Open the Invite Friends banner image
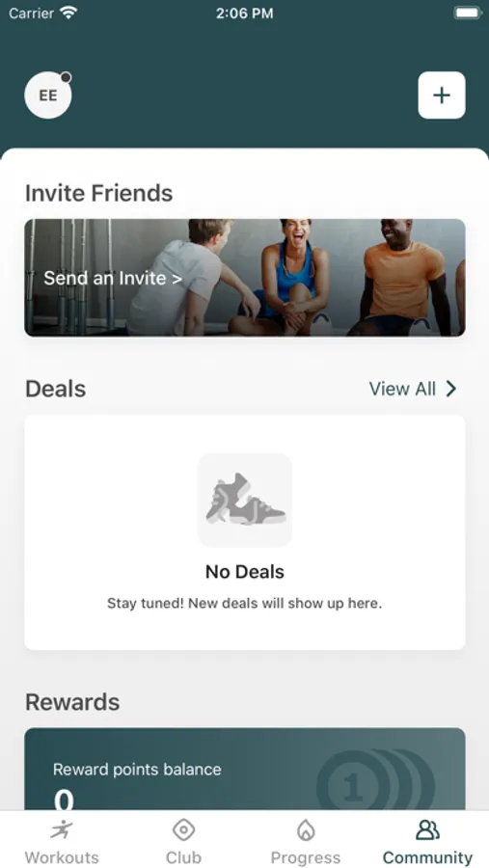489x868 pixels. (245, 278)
